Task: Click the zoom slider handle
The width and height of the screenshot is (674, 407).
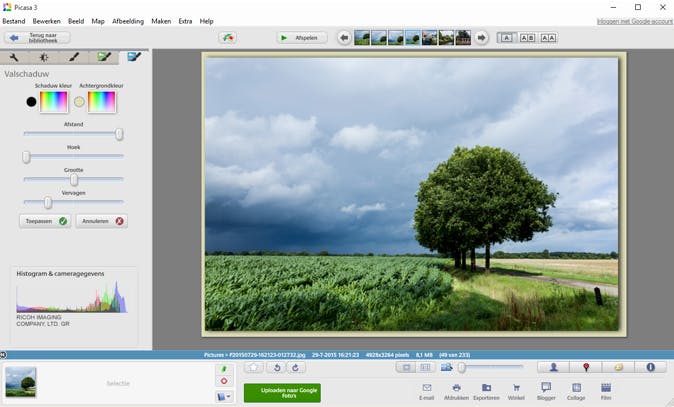Action: [462, 367]
